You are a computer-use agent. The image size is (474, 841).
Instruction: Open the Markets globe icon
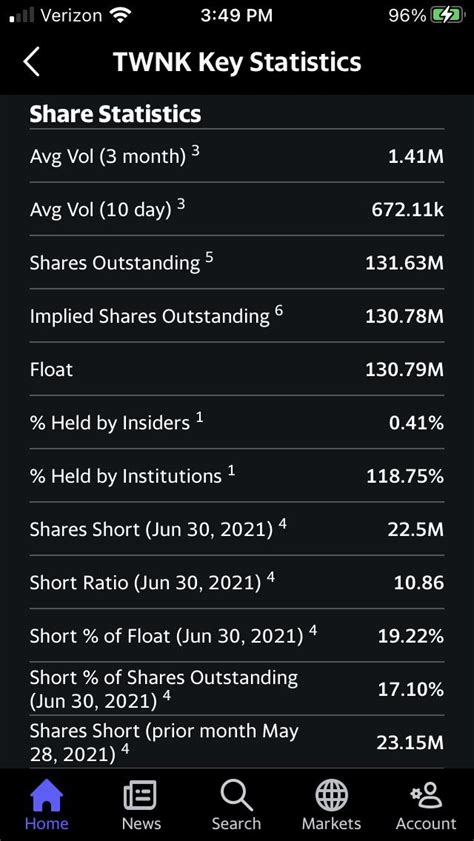331,795
